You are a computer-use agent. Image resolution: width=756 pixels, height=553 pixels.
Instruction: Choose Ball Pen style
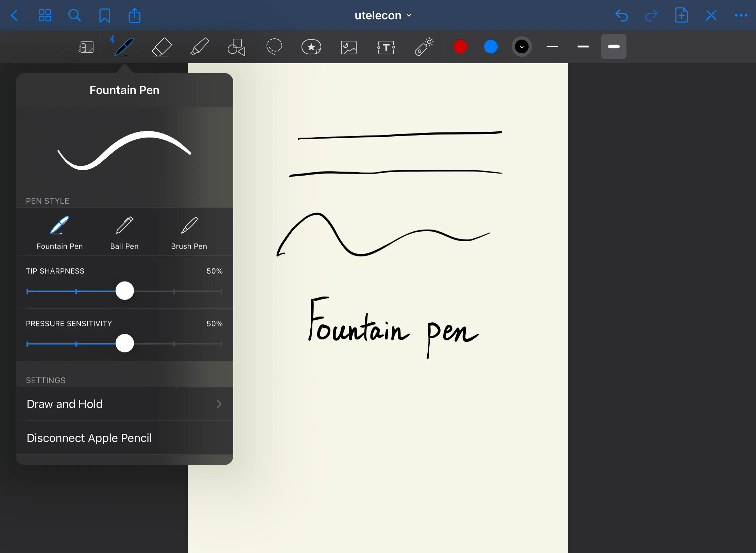pyautogui.click(x=124, y=233)
